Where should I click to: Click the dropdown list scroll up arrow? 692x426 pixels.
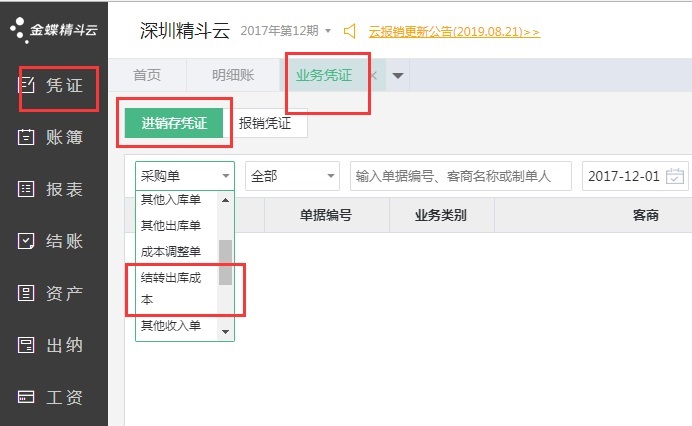(226, 200)
